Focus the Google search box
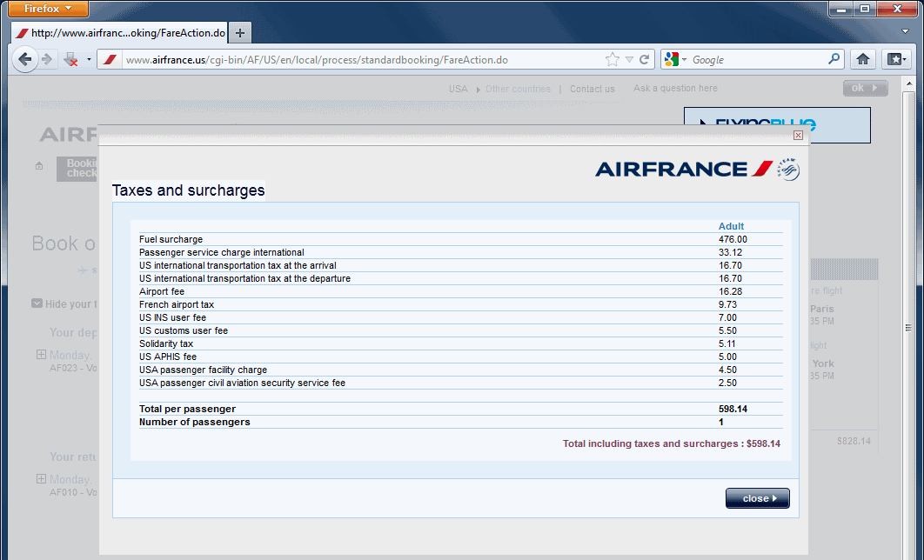Image resolution: width=924 pixels, height=560 pixels. pyautogui.click(x=758, y=59)
